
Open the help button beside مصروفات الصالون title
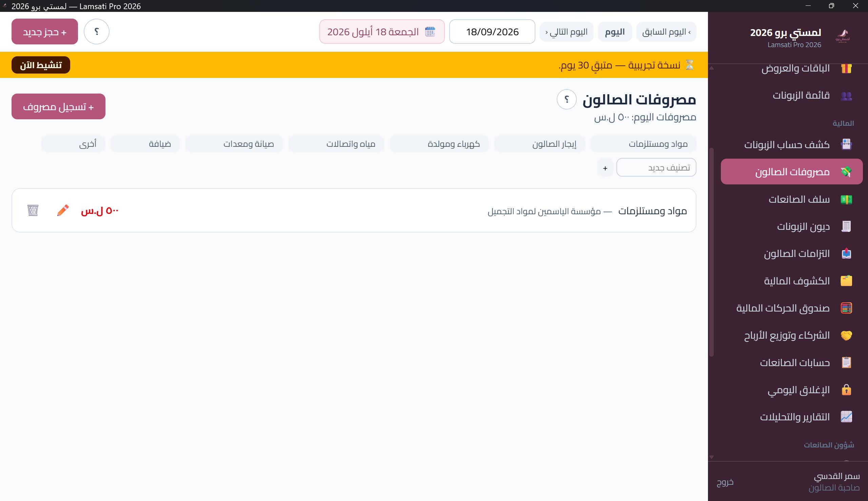567,99
